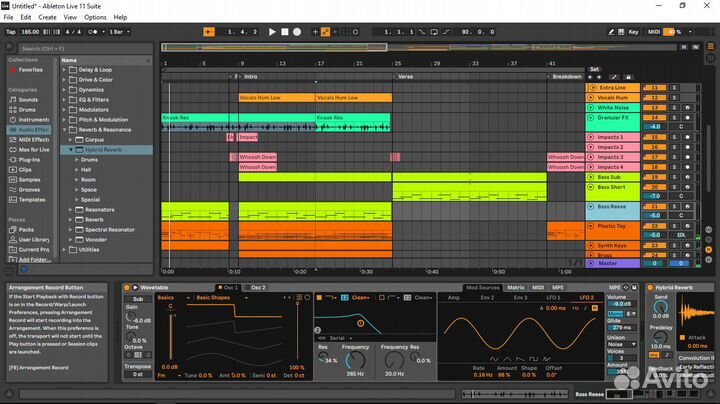Open the Options menu

(95, 17)
